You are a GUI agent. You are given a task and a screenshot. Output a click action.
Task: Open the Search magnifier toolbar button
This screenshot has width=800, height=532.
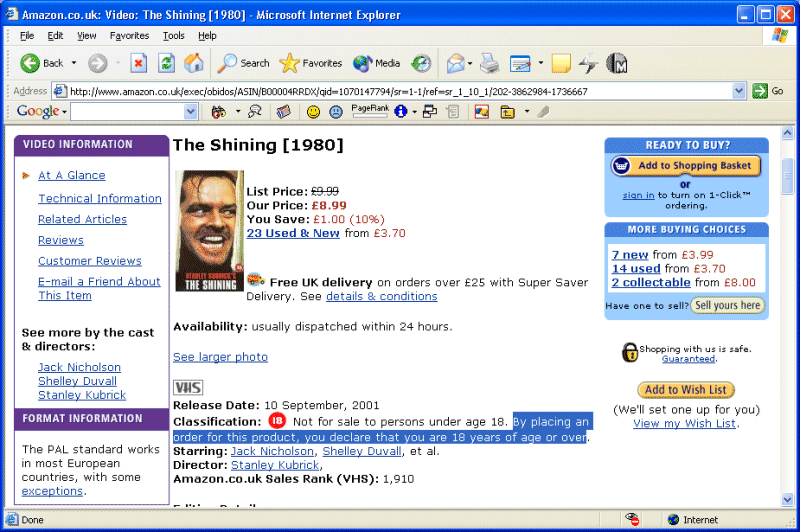[x=243, y=63]
